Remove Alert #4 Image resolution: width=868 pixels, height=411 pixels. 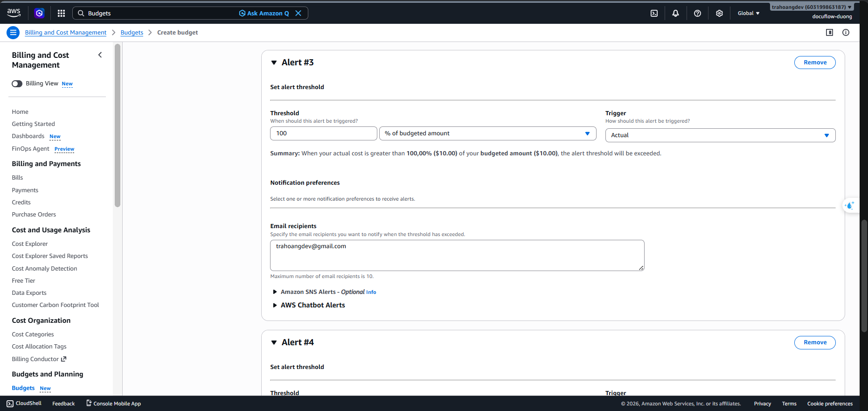815,342
